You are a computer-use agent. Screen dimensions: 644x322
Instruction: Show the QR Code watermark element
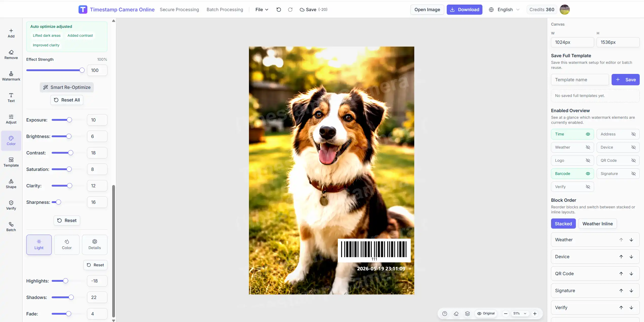pyautogui.click(x=618, y=160)
